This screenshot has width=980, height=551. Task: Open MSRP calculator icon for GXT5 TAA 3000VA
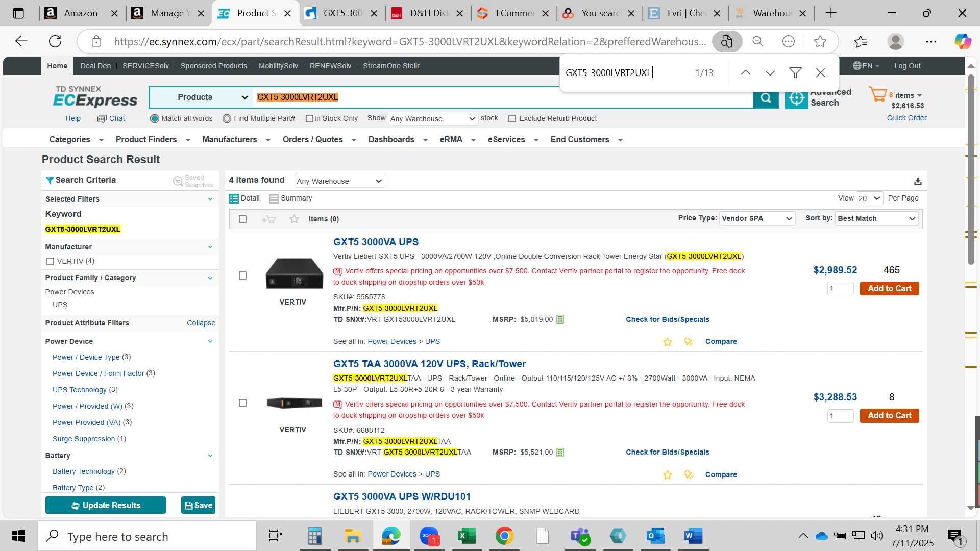[560, 453]
